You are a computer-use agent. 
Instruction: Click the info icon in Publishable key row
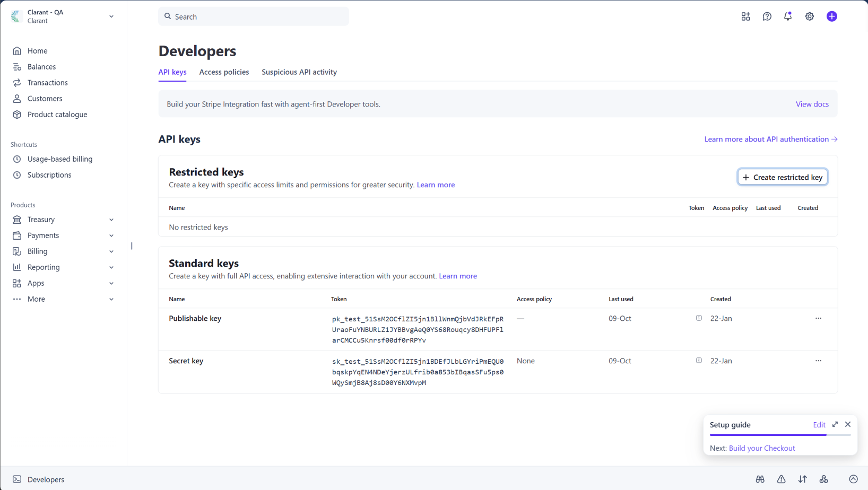(x=699, y=318)
